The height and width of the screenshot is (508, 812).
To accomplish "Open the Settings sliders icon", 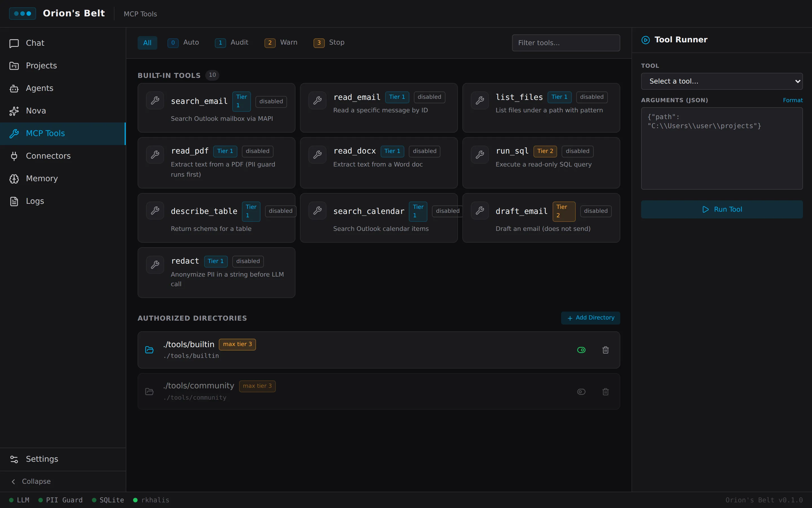I will (x=14, y=459).
